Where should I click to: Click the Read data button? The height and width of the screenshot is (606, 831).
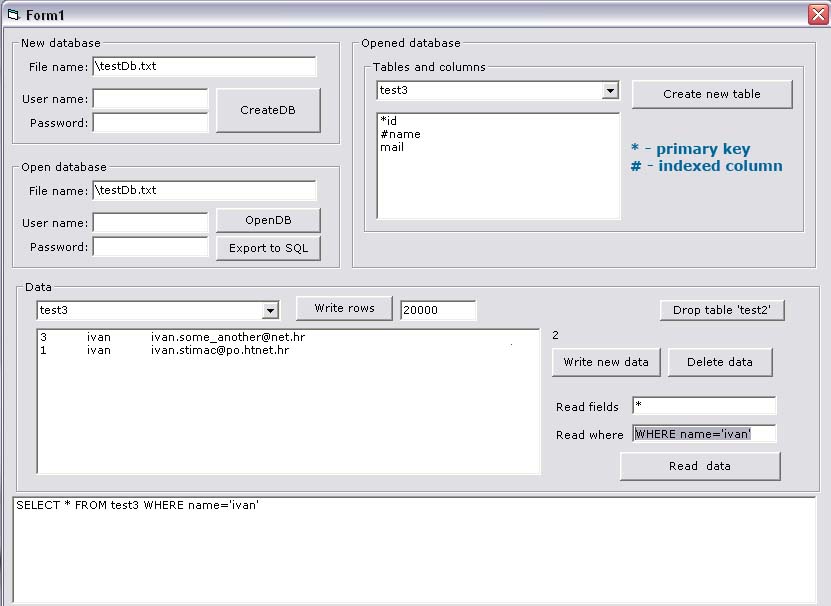(x=699, y=466)
